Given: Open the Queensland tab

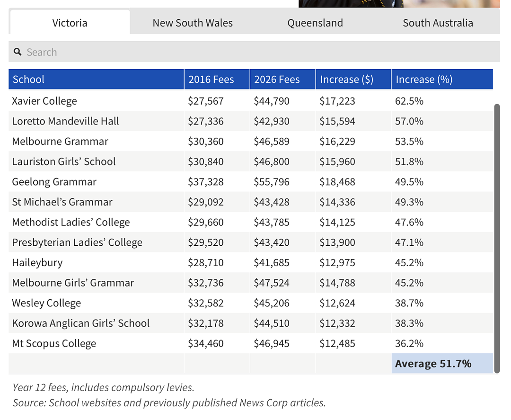Looking at the screenshot, I should [315, 23].
